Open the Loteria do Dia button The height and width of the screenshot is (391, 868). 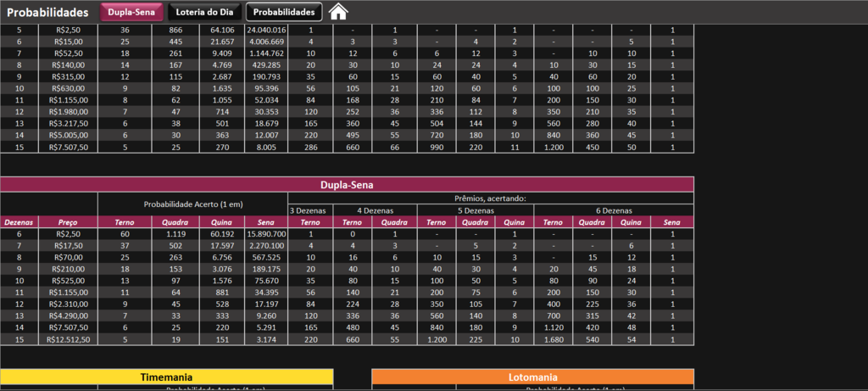tap(205, 12)
